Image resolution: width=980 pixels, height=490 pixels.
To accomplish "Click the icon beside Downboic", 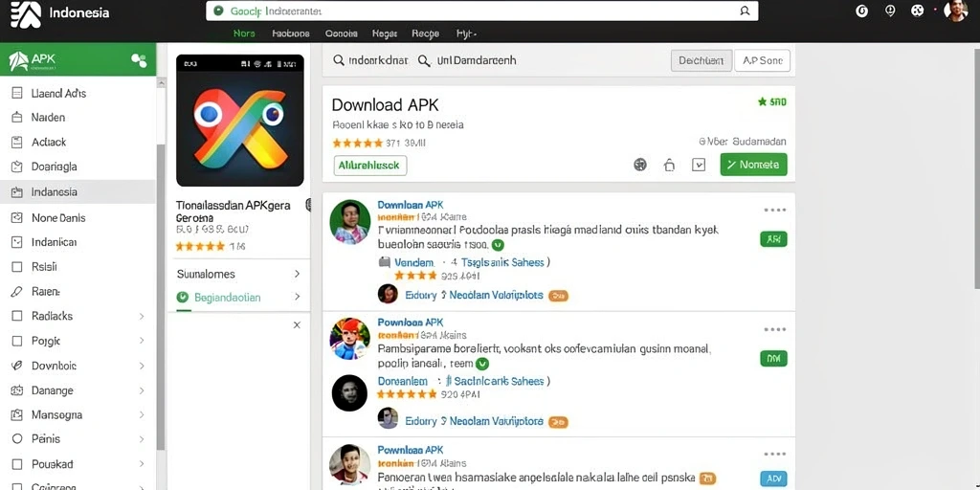I will [17, 366].
